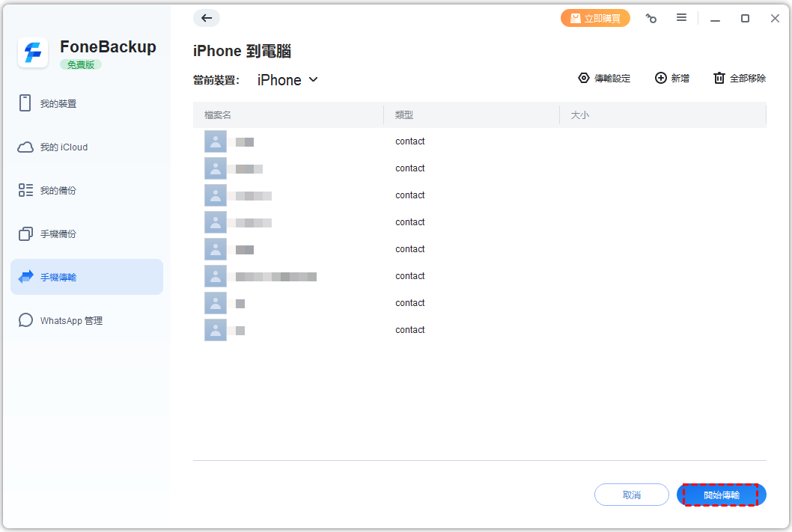This screenshot has height=532, width=792.
Task: Sort by 類型 column header
Action: tap(472, 115)
